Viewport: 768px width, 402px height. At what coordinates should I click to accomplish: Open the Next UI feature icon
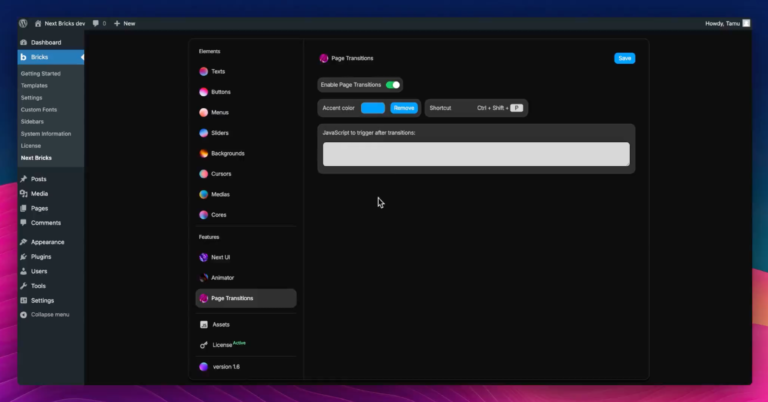pos(203,257)
